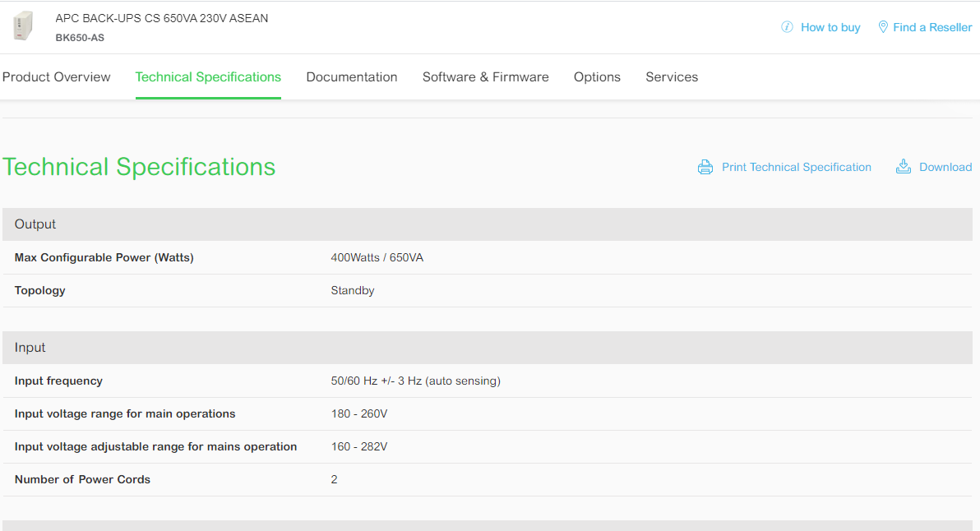Click the Technical Specifications green heading
Image resolution: width=980 pixels, height=531 pixels.
click(139, 168)
